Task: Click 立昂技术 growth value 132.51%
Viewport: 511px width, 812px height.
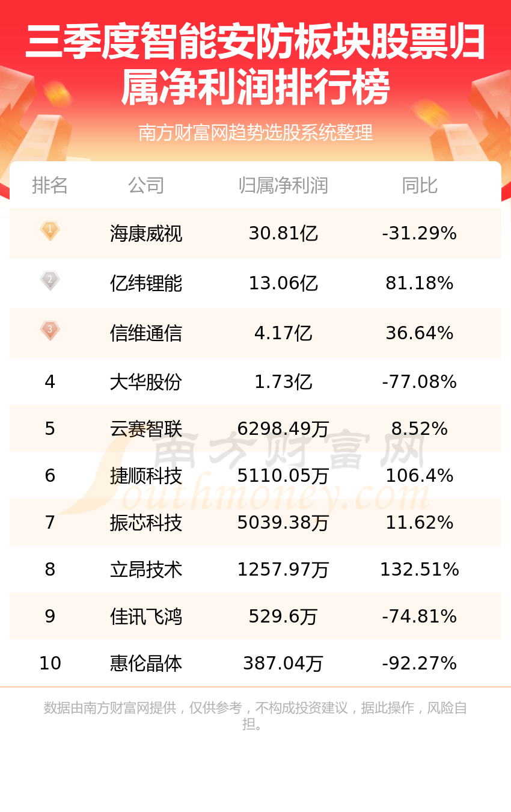Action: [x=420, y=570]
